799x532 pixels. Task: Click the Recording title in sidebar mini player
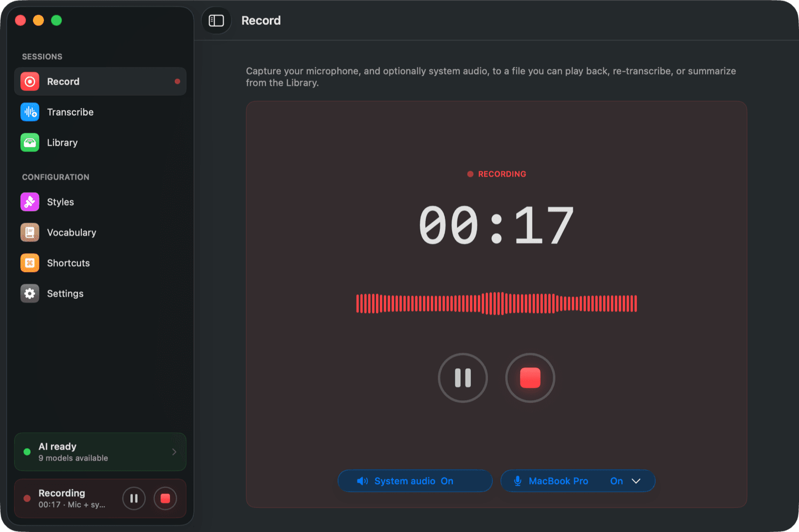click(x=62, y=493)
